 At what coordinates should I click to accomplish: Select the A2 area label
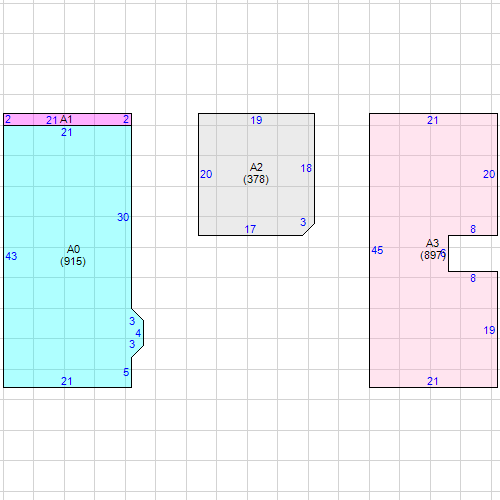(x=256, y=167)
